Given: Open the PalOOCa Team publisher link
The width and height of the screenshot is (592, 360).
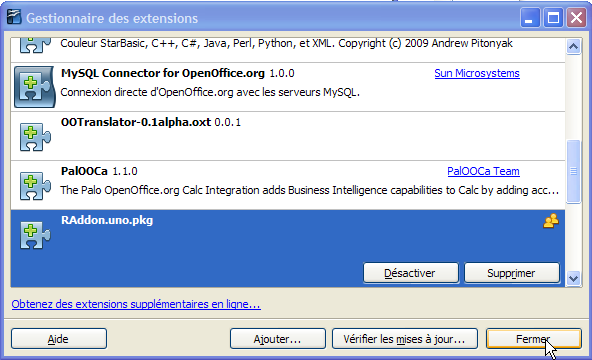Looking at the screenshot, I should click(483, 171).
